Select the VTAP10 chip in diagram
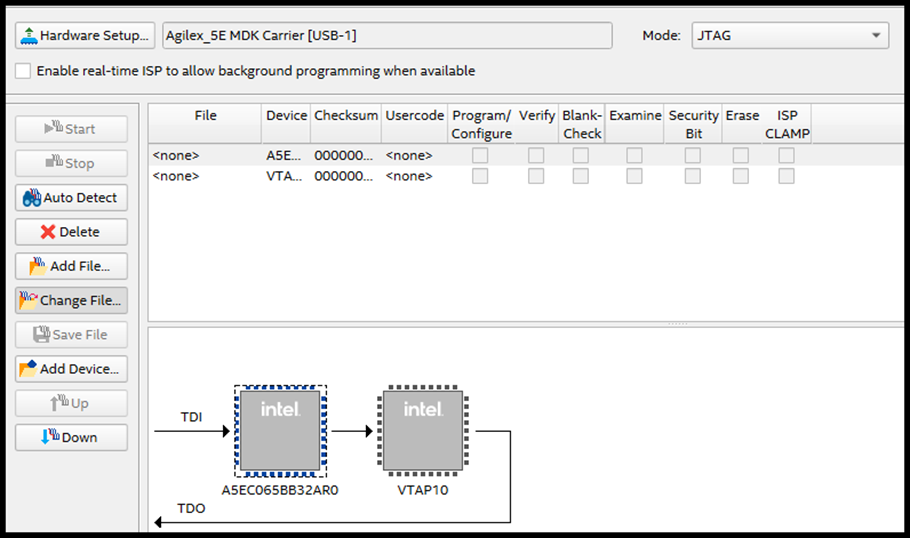Viewport: 910px width, 538px height. click(423, 430)
